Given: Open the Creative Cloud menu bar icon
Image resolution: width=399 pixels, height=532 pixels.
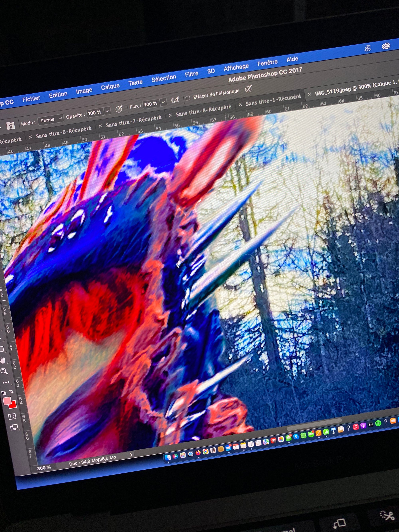Looking at the screenshot, I should coord(386,46).
